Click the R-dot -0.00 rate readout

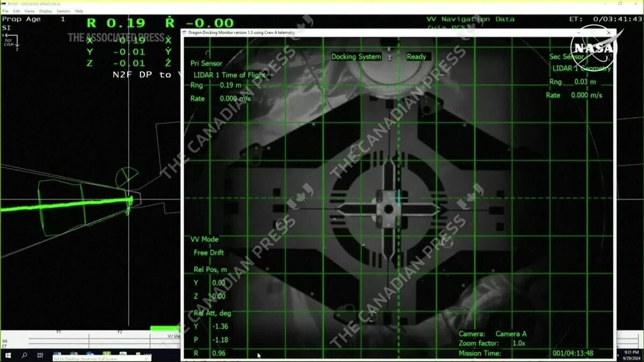point(200,23)
